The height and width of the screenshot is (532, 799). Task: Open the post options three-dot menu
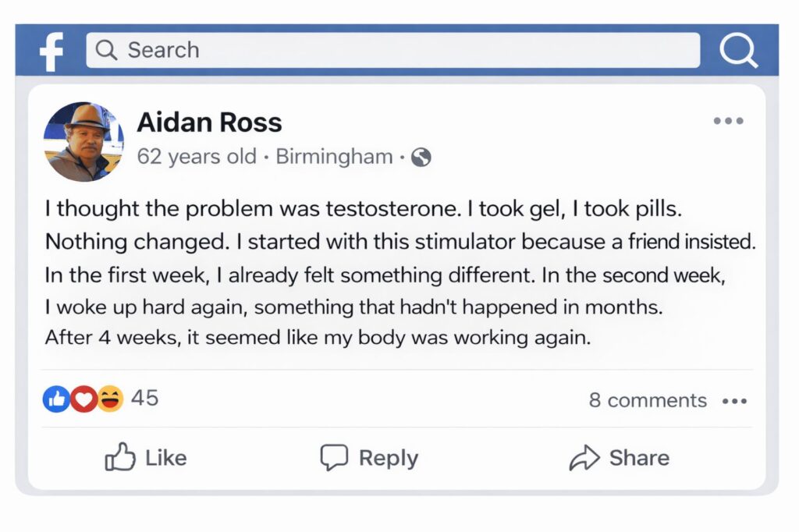(728, 121)
